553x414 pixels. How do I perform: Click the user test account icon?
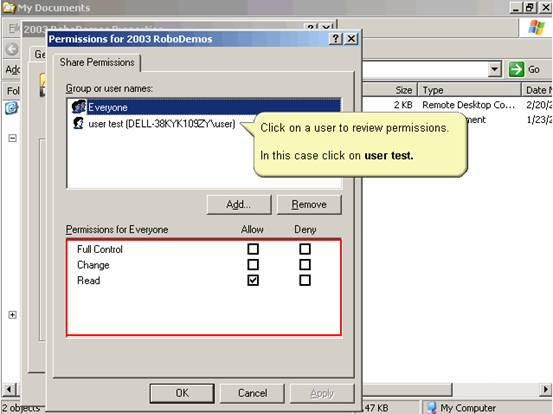(x=78, y=123)
